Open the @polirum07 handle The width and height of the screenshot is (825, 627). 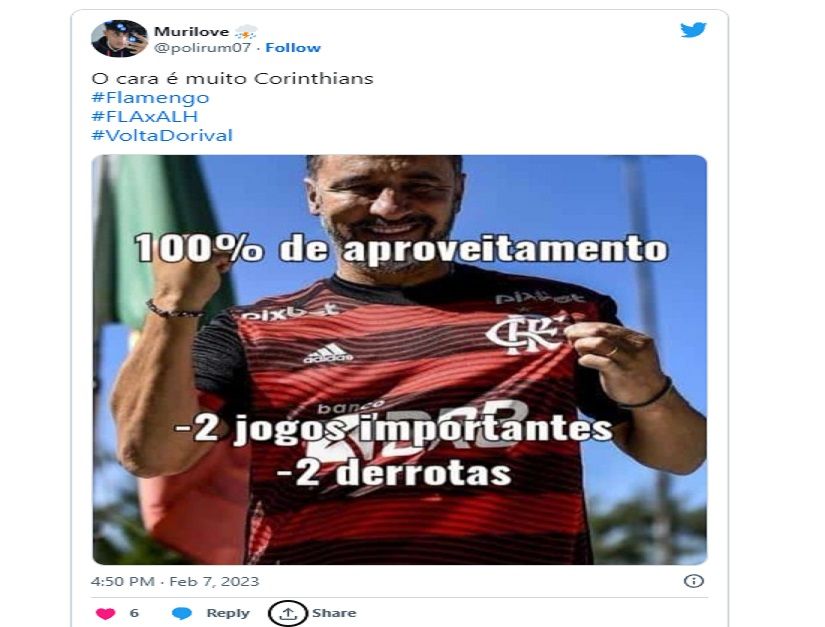click(x=203, y=48)
